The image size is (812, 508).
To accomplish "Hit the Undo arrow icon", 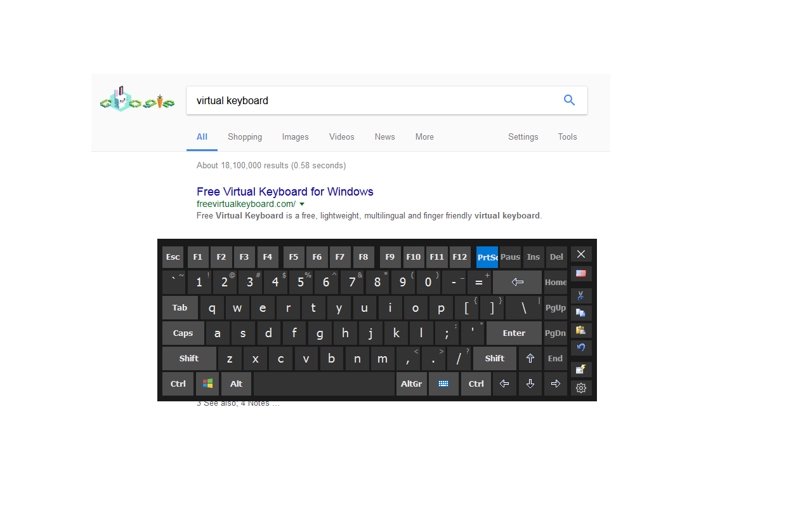I will [581, 347].
